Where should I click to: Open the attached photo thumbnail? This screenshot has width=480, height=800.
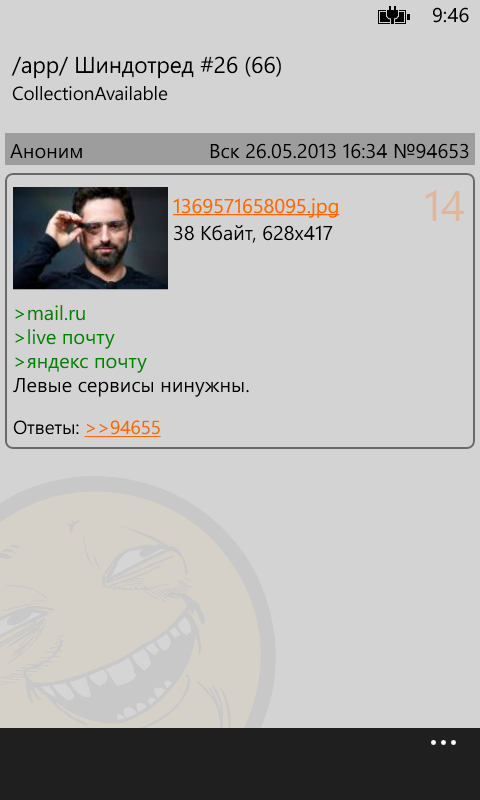pyautogui.click(x=90, y=238)
